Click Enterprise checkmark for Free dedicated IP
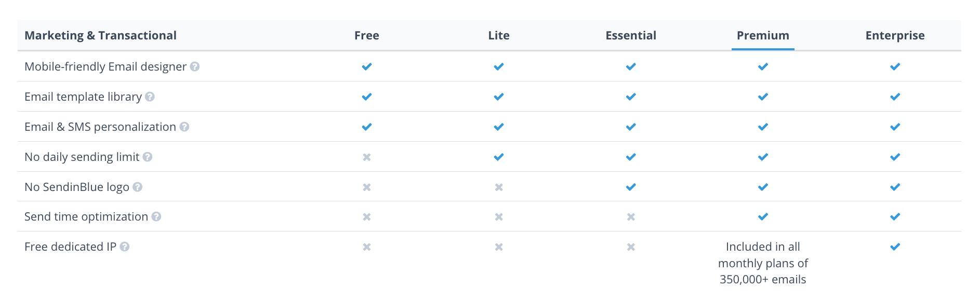Image resolution: width=980 pixels, height=301 pixels. [x=895, y=247]
